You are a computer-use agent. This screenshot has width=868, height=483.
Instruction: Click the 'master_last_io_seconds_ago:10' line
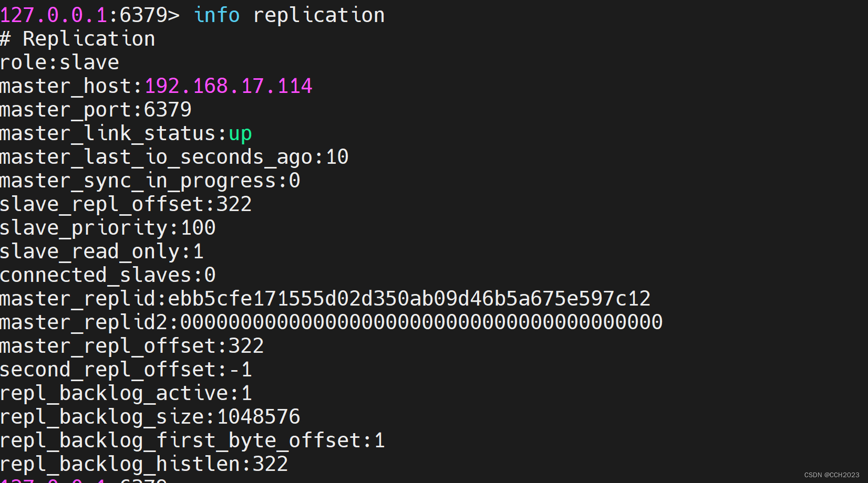[174, 157]
